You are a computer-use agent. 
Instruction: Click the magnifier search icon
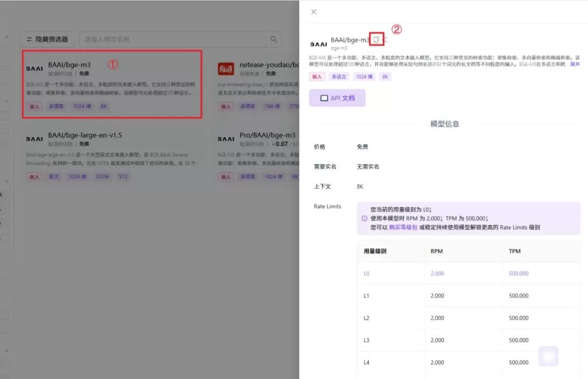point(274,39)
